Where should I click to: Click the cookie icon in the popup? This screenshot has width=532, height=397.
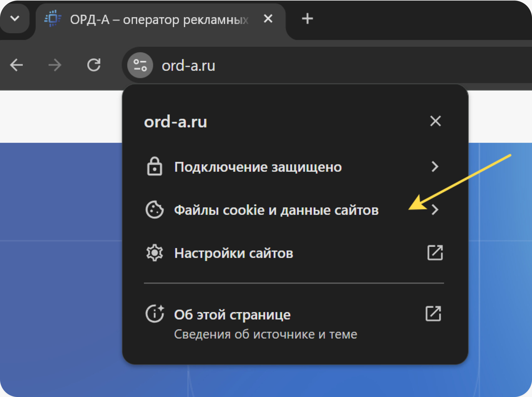tap(154, 210)
